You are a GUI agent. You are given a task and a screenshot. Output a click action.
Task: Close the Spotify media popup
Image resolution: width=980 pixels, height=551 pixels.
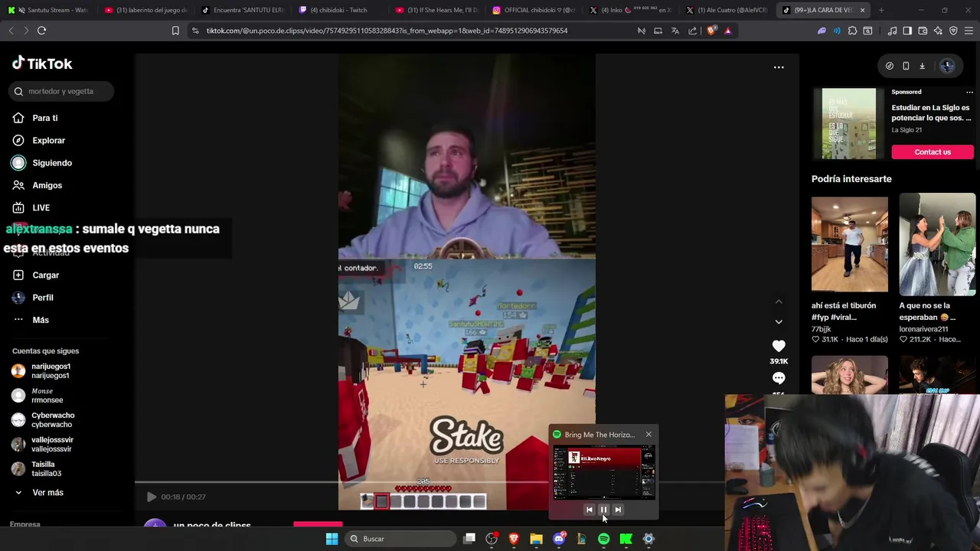(x=648, y=435)
